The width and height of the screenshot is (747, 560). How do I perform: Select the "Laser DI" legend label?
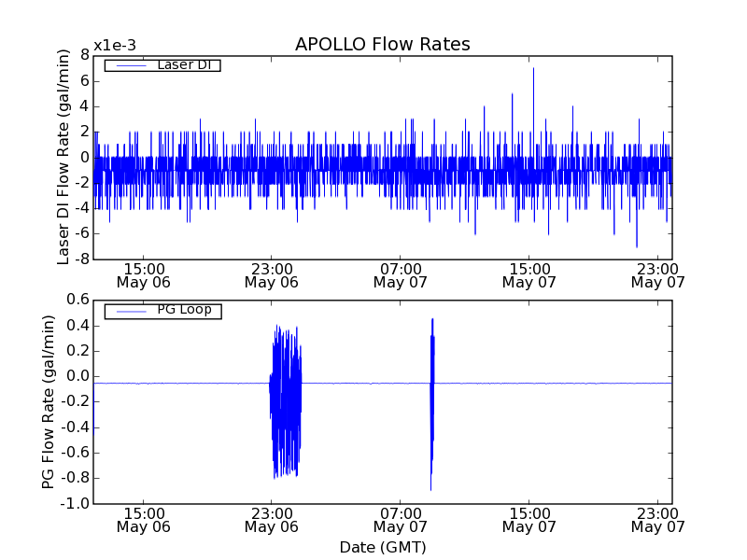click(x=182, y=64)
